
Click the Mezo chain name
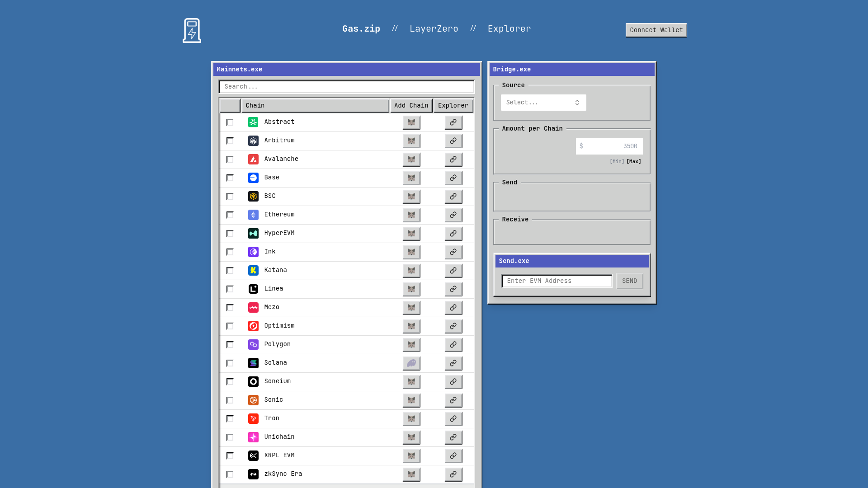272,307
